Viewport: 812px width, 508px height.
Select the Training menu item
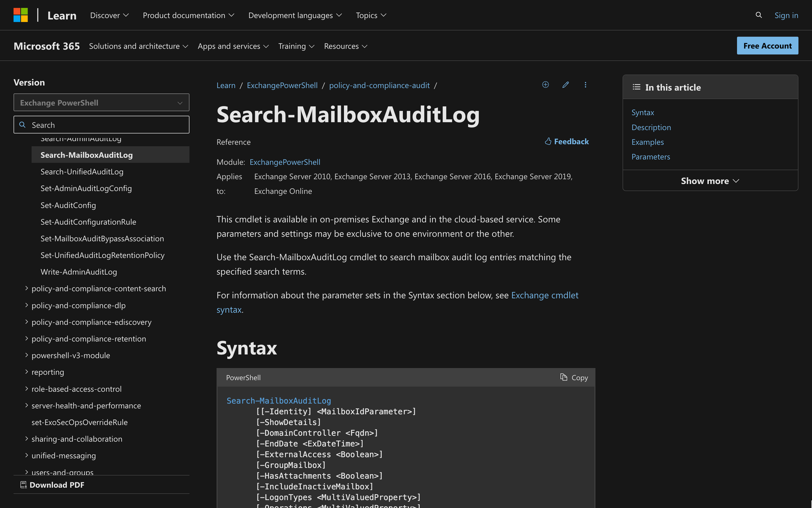(296, 45)
